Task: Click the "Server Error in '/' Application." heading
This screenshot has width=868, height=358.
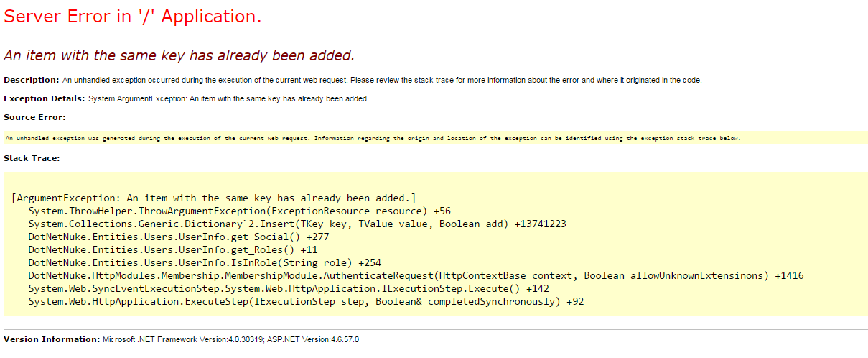Action: coord(133,17)
